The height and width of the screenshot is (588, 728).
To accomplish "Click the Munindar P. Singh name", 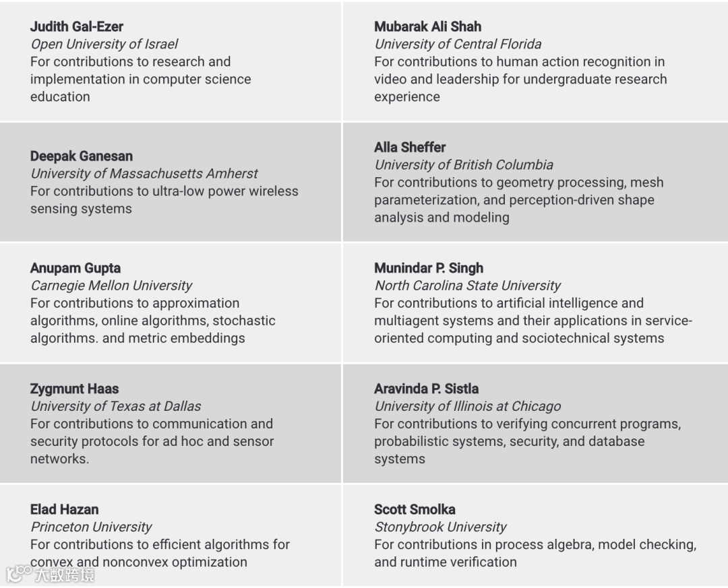I will (x=429, y=268).
